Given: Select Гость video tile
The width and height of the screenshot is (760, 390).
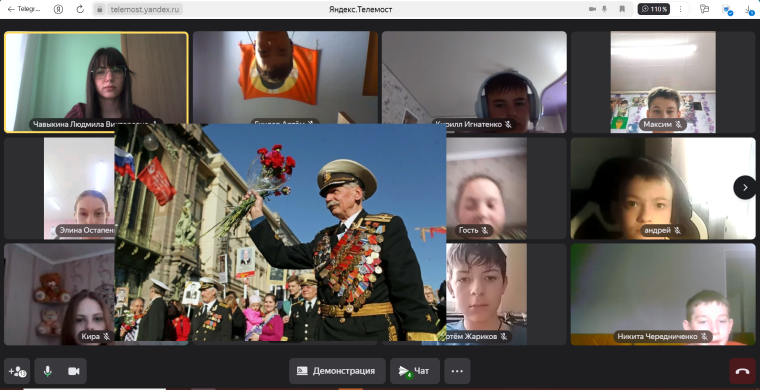Looking at the screenshot, I should [506, 188].
